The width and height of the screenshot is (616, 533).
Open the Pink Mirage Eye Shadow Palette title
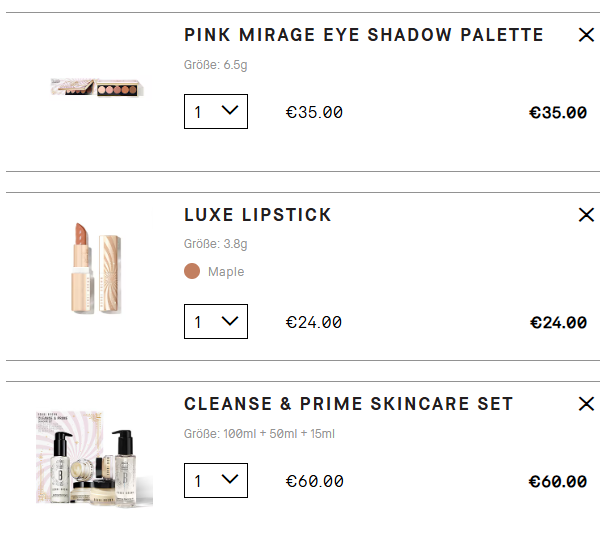pos(363,35)
